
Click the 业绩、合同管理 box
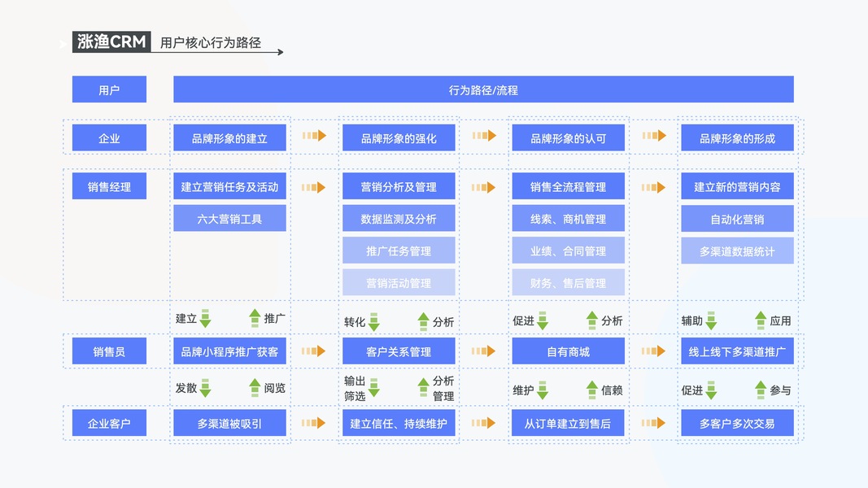568,251
